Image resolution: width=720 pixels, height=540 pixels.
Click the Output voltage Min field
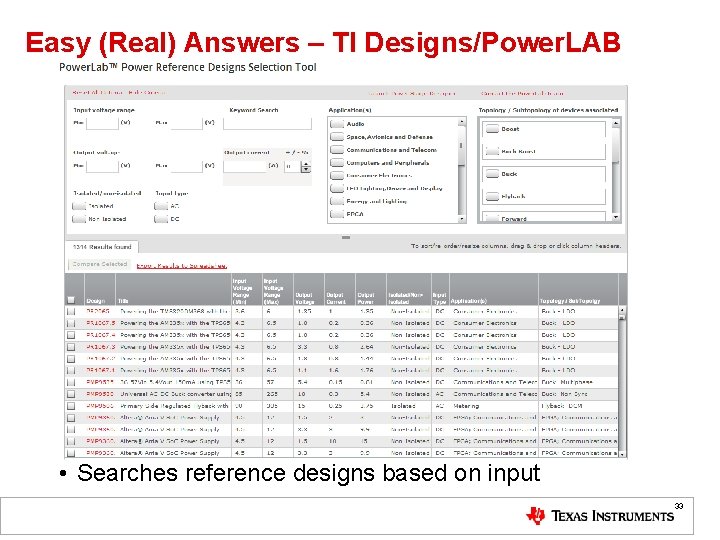pos(102,165)
